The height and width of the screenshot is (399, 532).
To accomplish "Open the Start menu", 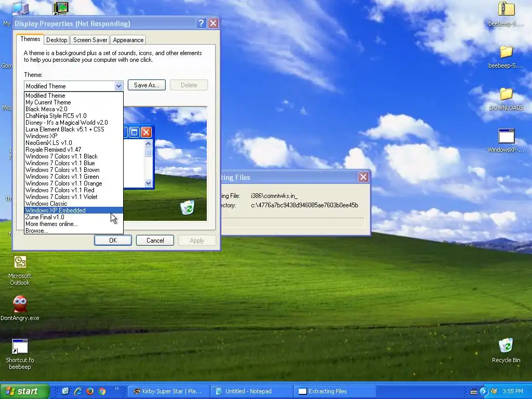I will click(x=24, y=391).
